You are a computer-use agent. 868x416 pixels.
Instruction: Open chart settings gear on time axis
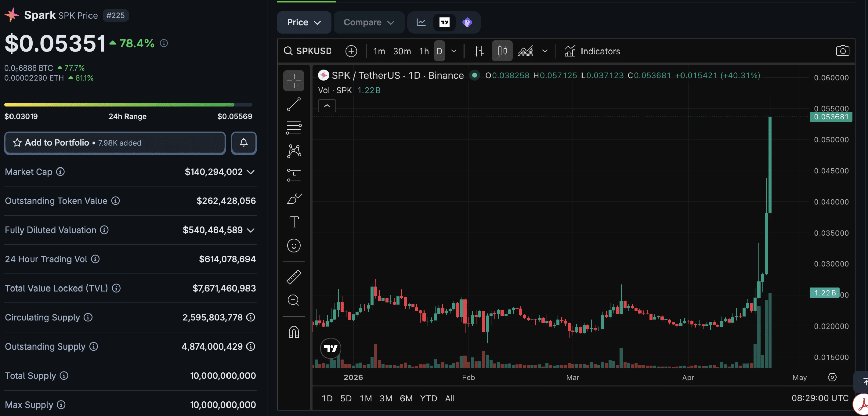tap(832, 377)
